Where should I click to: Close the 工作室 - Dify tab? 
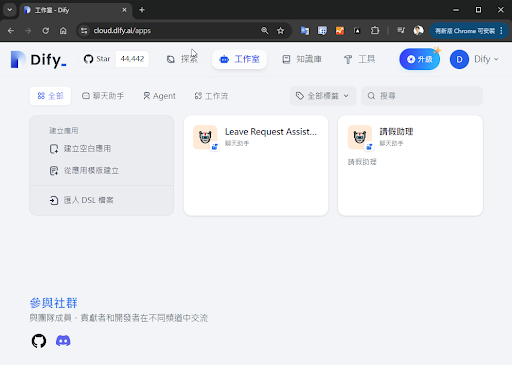(124, 10)
